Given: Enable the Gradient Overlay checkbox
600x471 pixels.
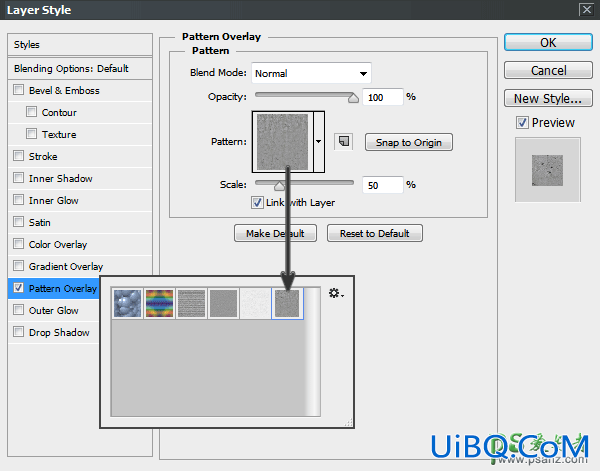Looking at the screenshot, I should (18, 266).
